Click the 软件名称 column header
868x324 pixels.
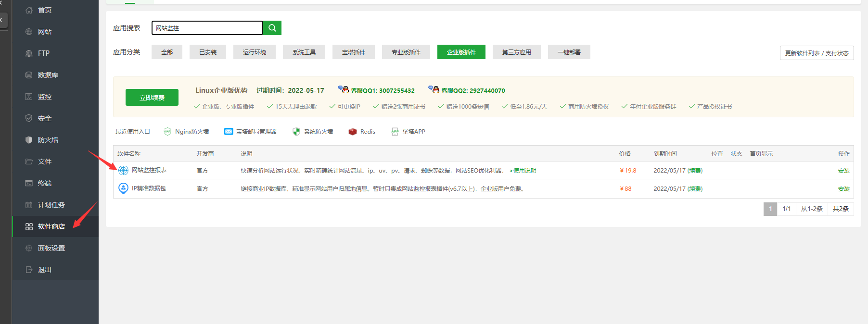[x=129, y=154]
